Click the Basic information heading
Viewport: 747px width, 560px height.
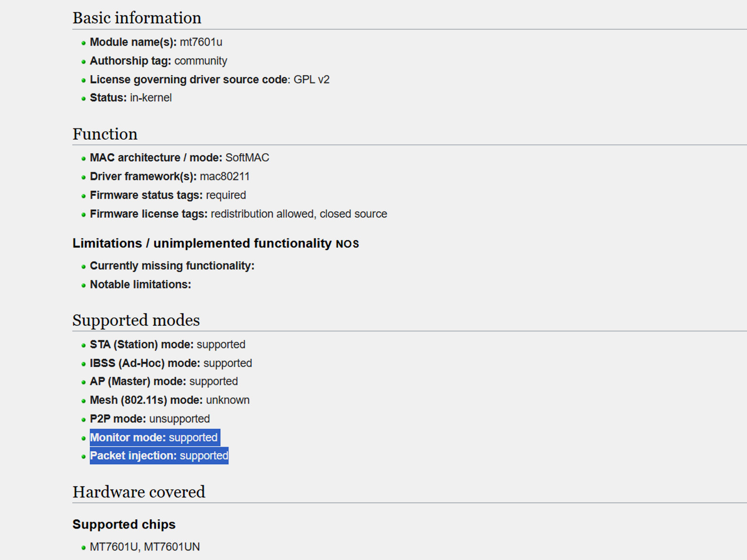(137, 18)
